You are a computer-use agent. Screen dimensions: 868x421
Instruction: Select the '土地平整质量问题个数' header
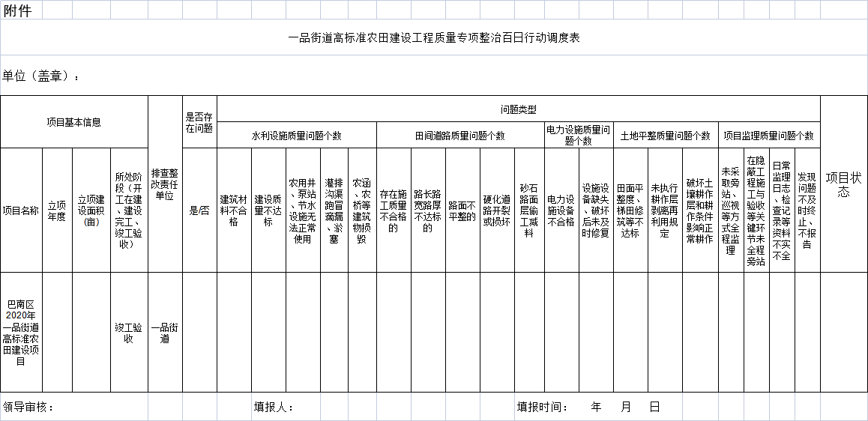pyautogui.click(x=666, y=136)
